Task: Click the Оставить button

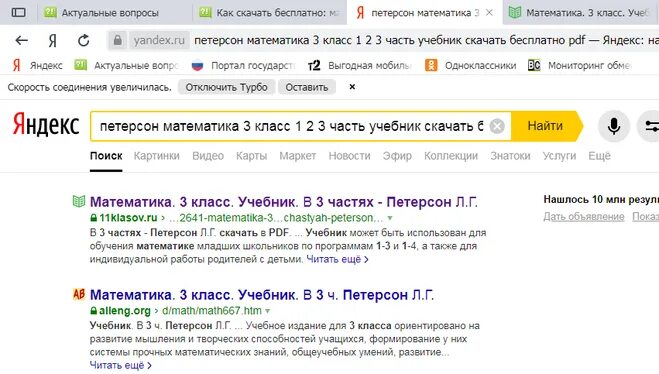Action: click(307, 87)
